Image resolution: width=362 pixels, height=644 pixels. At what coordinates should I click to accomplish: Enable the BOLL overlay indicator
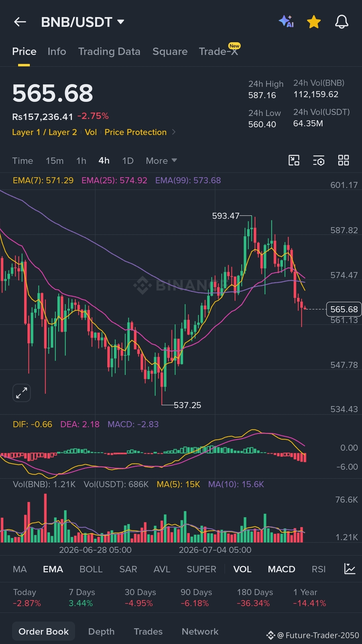click(x=91, y=569)
